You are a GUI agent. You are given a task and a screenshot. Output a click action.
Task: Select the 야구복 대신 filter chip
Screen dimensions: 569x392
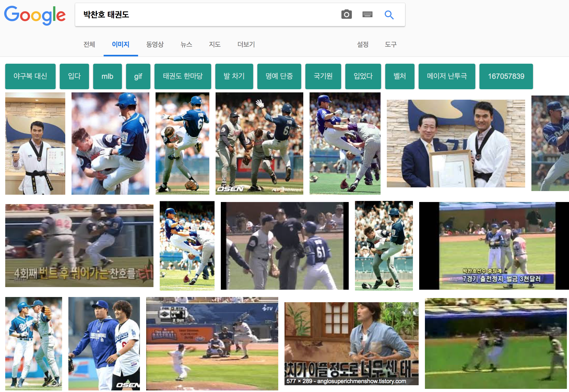30,76
